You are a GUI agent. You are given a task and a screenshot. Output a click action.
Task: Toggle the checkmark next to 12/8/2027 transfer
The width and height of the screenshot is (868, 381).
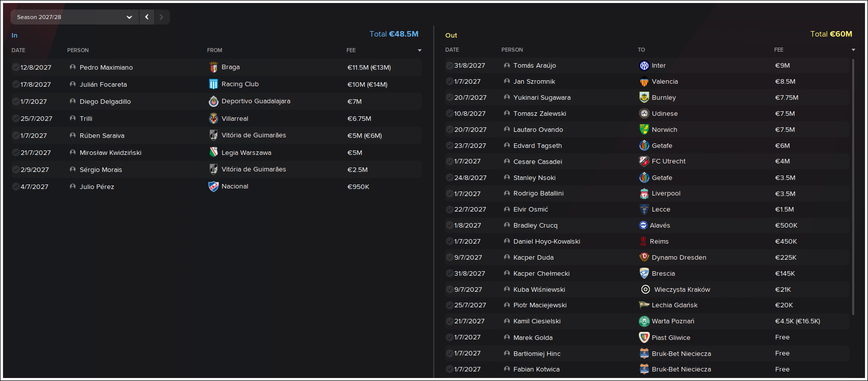click(16, 67)
